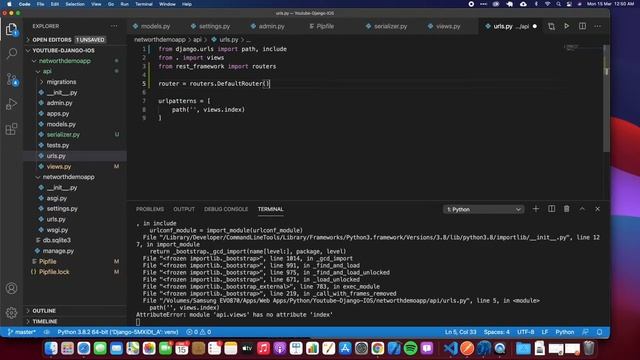Open the Search view in activity bar
This screenshot has width=640, height=360.
click(x=11, y=53)
